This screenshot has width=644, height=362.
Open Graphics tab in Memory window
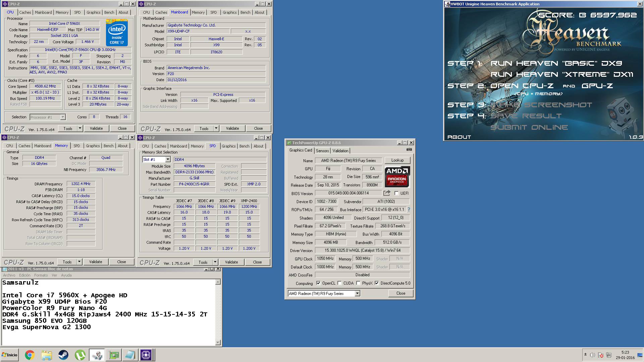(93, 146)
